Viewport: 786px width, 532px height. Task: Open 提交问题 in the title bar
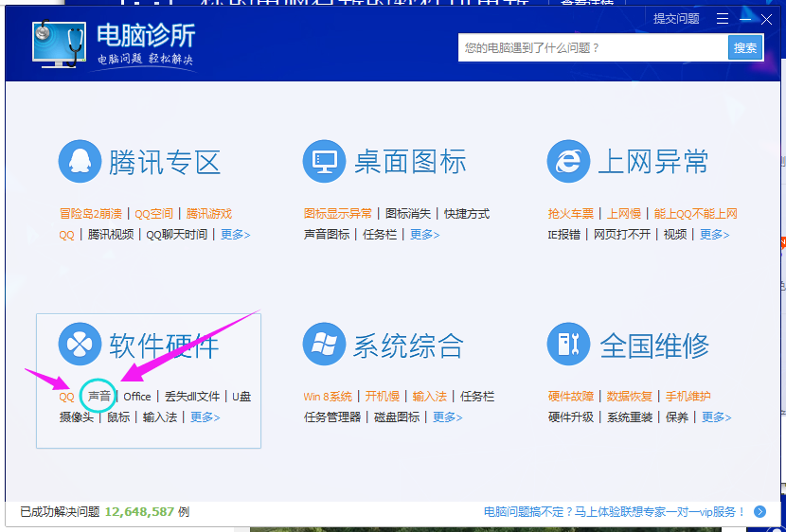pos(676,19)
